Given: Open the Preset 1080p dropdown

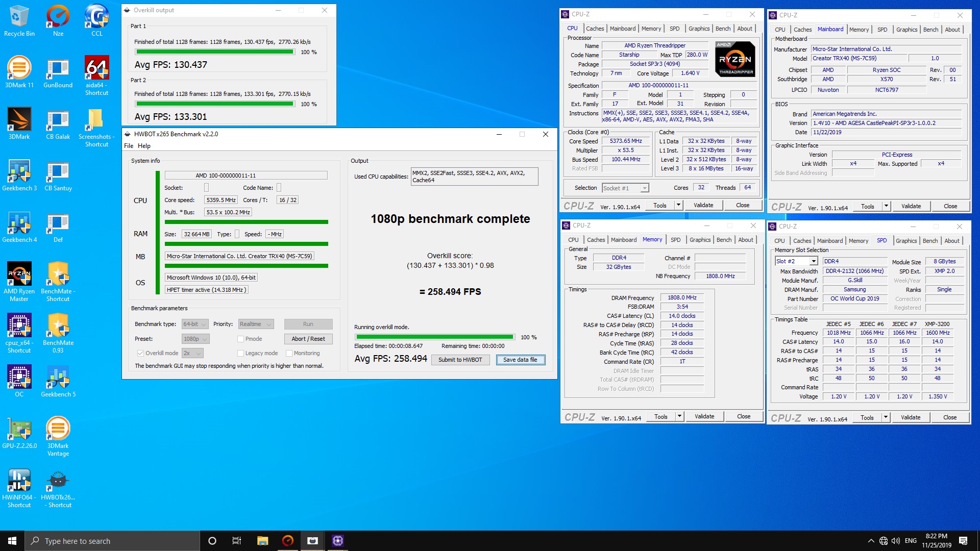Looking at the screenshot, I should point(195,339).
